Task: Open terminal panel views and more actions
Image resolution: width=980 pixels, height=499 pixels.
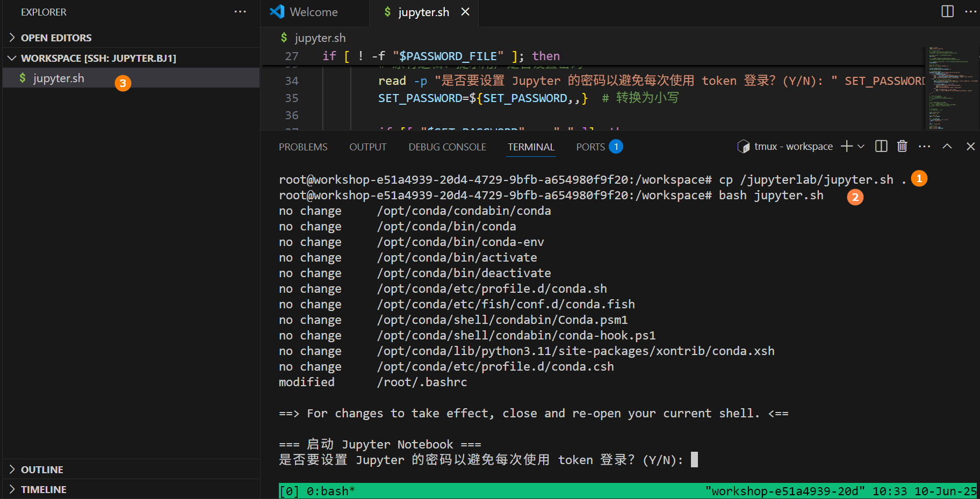Action: click(x=924, y=146)
